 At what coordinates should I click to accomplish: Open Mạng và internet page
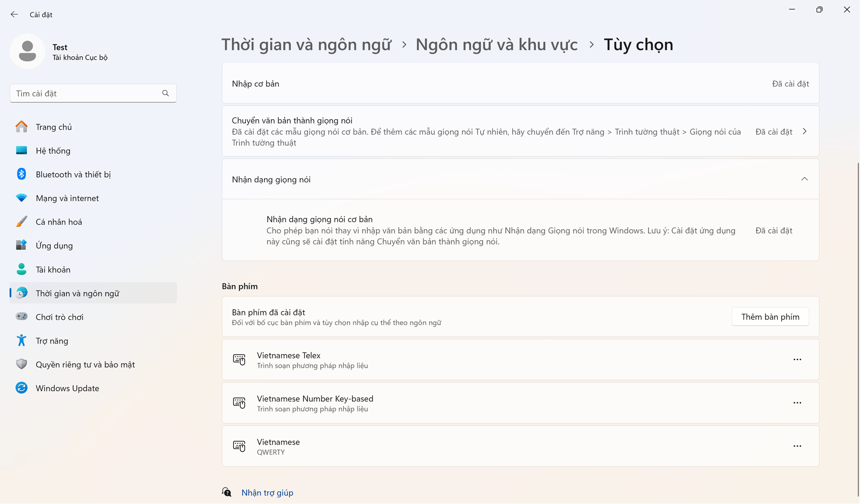pyautogui.click(x=67, y=198)
